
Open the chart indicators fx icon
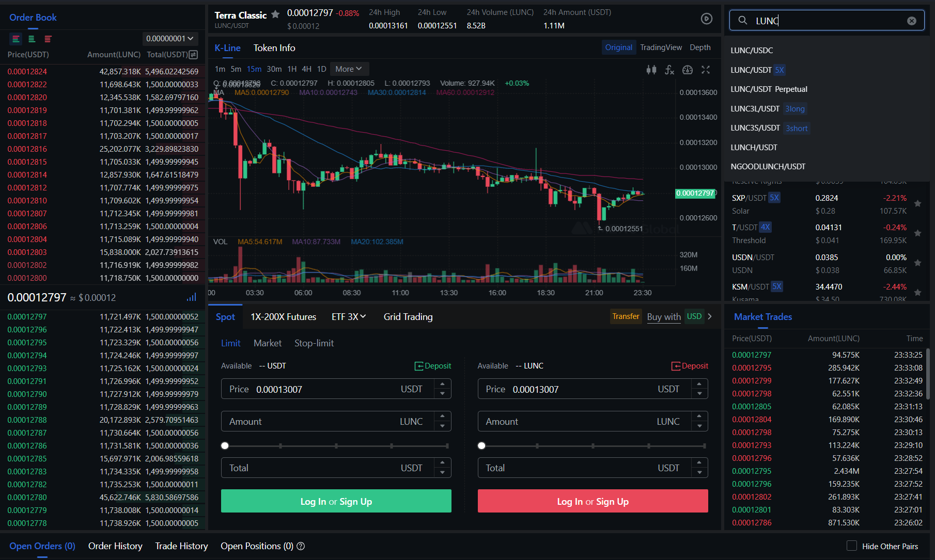tap(669, 69)
